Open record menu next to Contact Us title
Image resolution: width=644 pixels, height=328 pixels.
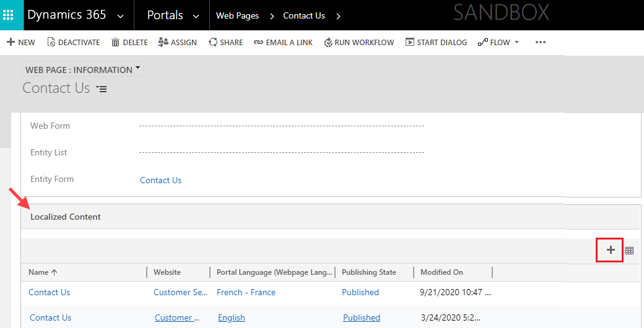coord(102,88)
